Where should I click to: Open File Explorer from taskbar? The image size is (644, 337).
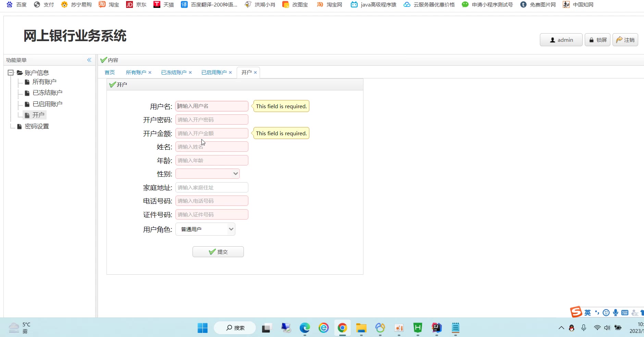tap(361, 328)
